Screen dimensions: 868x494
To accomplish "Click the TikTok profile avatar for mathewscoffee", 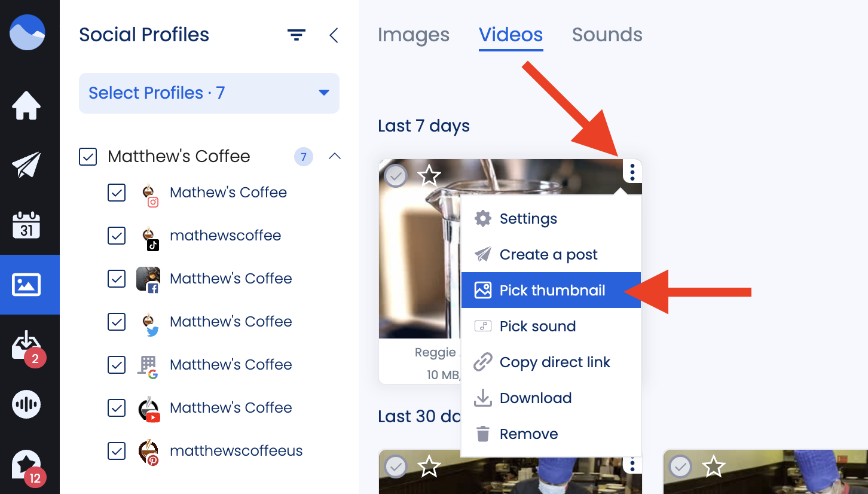I will point(148,237).
